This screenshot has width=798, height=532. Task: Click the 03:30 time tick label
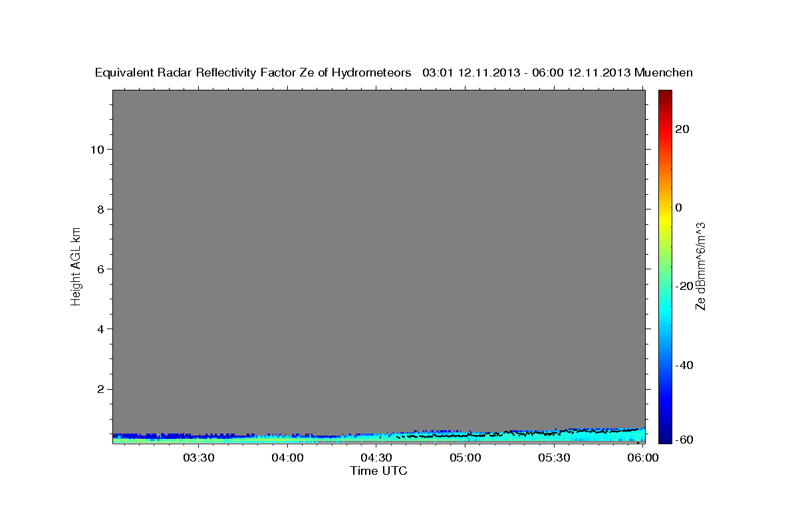pos(199,458)
